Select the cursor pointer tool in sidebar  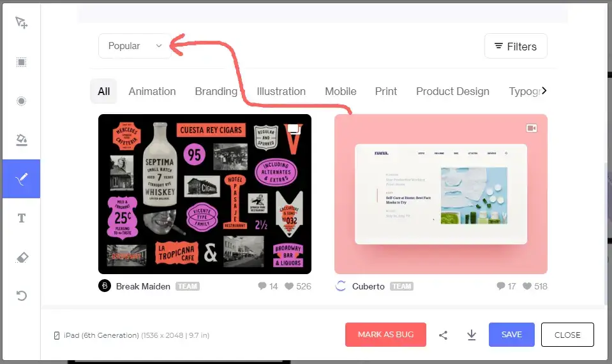(x=21, y=23)
